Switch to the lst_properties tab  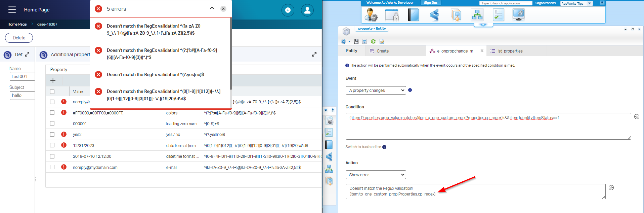pyautogui.click(x=509, y=51)
